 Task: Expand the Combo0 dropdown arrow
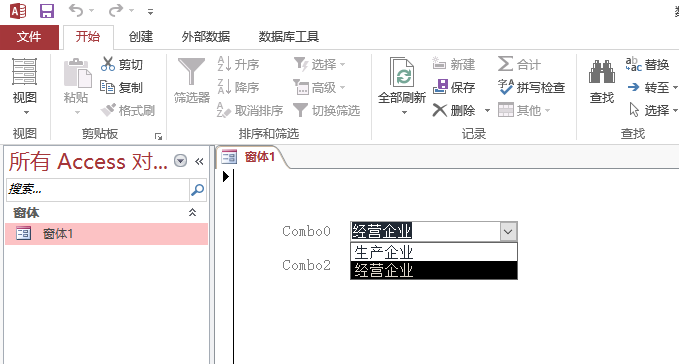508,232
